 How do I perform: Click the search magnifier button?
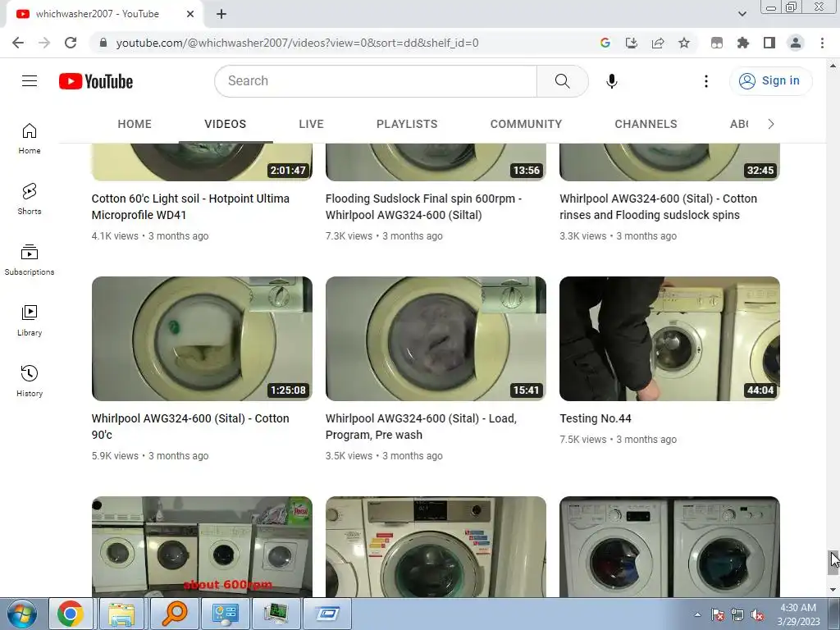pos(562,81)
